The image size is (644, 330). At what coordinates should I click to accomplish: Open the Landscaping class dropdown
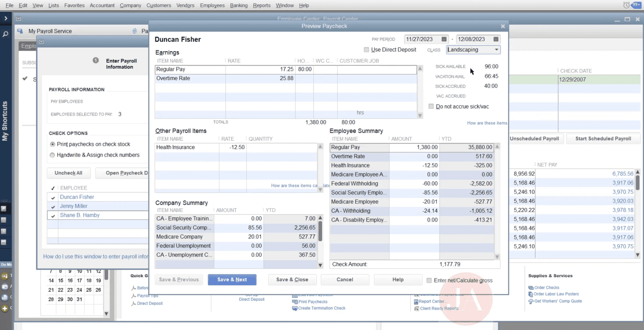(496, 49)
